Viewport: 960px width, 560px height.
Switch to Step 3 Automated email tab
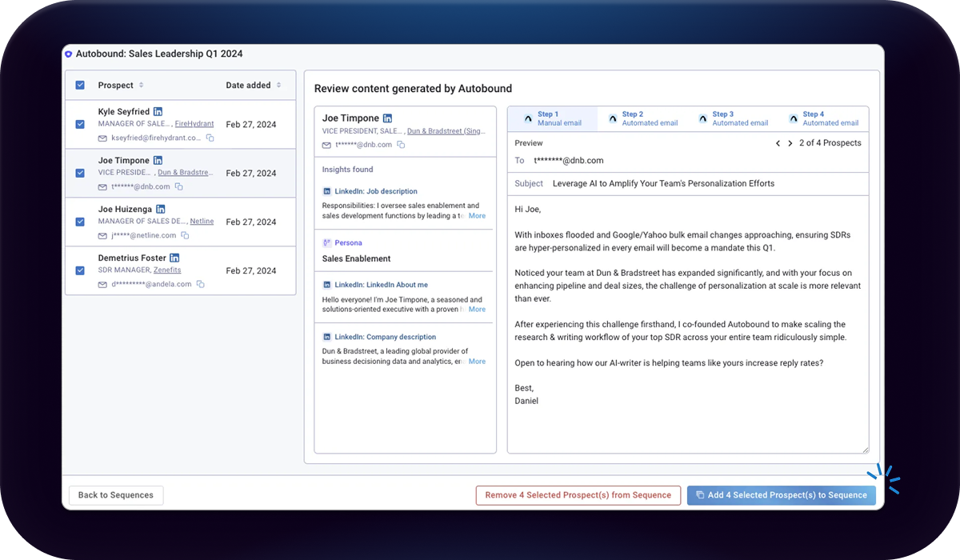[733, 118]
